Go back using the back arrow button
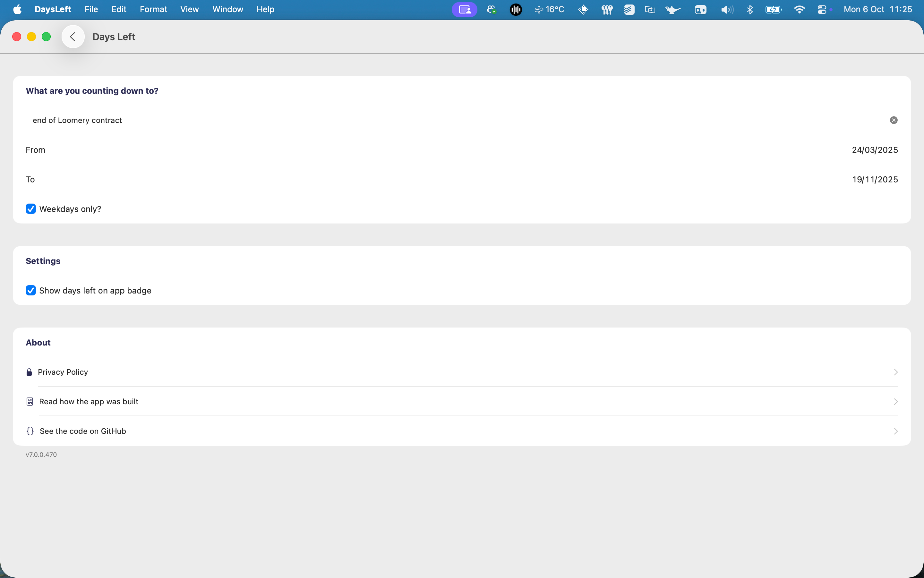 pos(73,37)
